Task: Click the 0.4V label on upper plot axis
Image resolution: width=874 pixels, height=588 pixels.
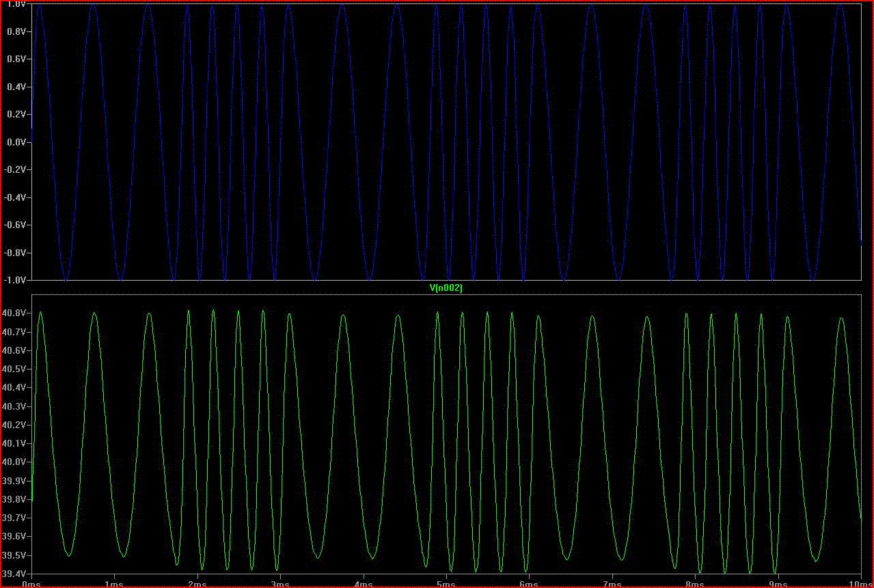Action: (16, 87)
